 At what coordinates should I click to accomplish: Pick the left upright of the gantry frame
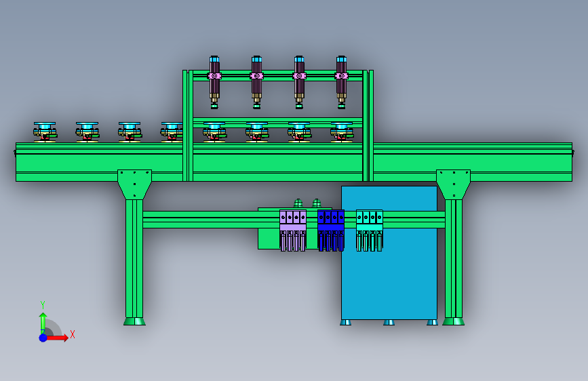pyautogui.click(x=188, y=125)
